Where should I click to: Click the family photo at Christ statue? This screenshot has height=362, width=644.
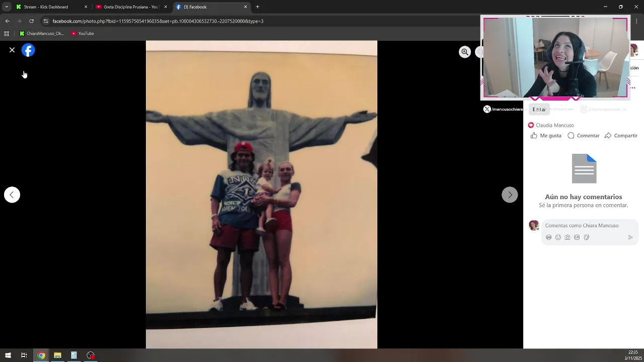click(x=262, y=195)
